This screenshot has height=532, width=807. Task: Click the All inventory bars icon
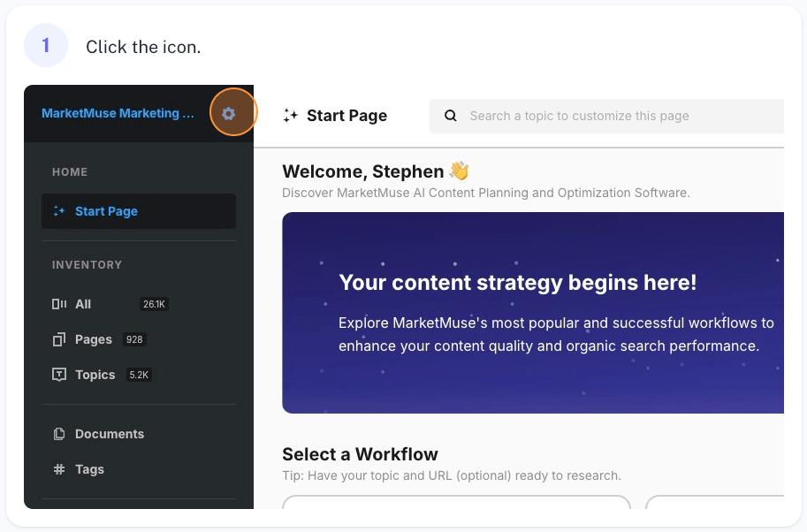[x=59, y=304]
